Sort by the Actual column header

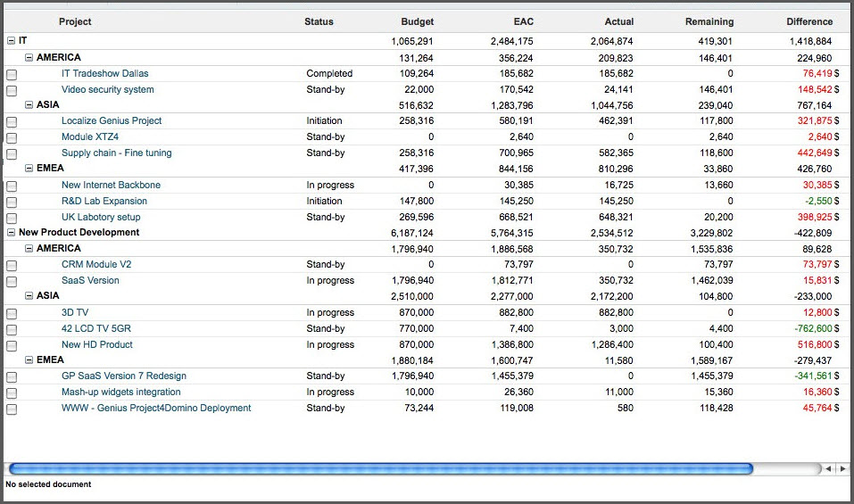click(x=618, y=21)
